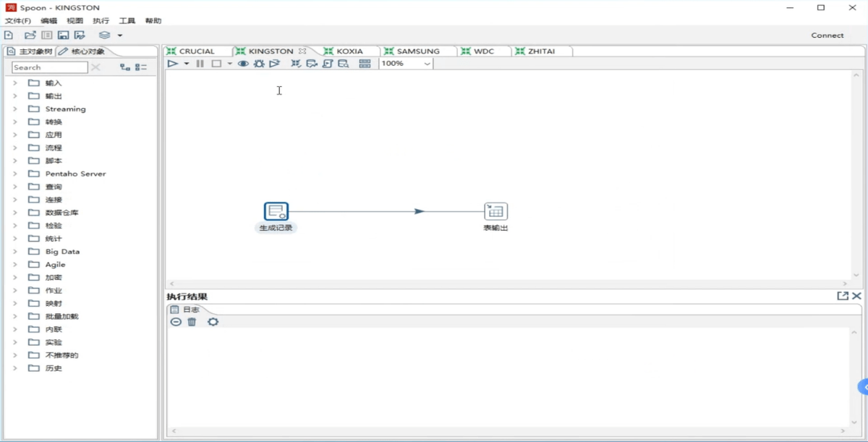This screenshot has height=442, width=868.
Task: Open the 编辑 menu
Action: pos(48,21)
